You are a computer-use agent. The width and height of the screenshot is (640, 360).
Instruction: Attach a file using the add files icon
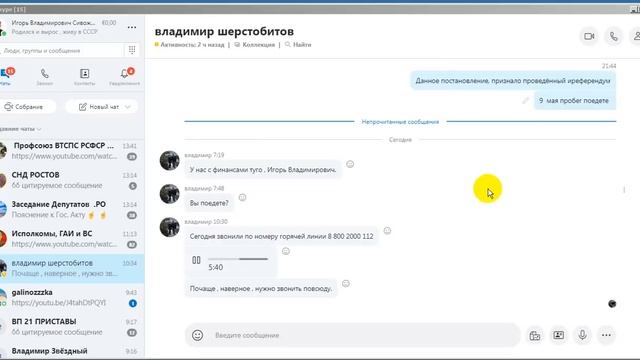[x=535, y=336]
